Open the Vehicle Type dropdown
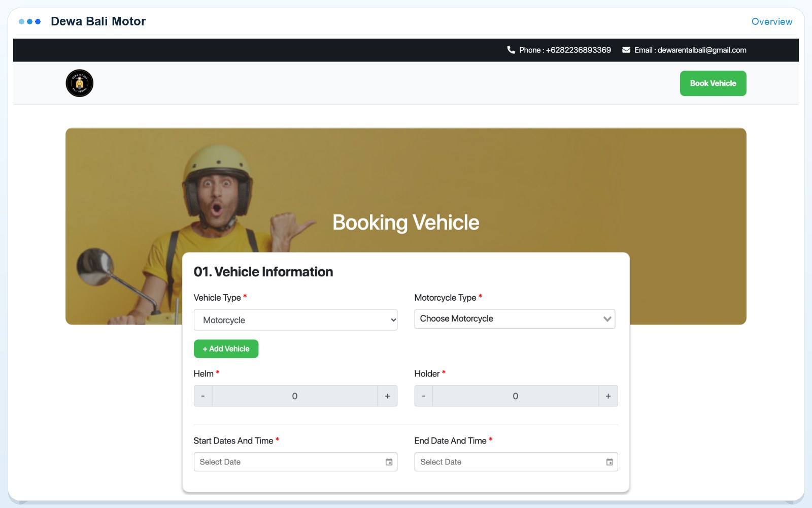Screen dimensions: 812x508 pyautogui.click(x=295, y=320)
